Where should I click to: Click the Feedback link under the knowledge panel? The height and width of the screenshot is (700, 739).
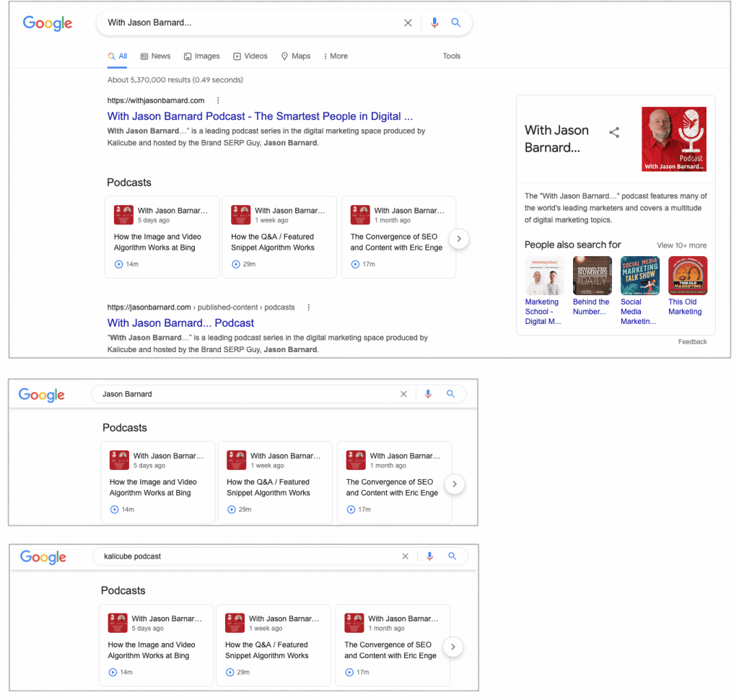[x=692, y=342]
